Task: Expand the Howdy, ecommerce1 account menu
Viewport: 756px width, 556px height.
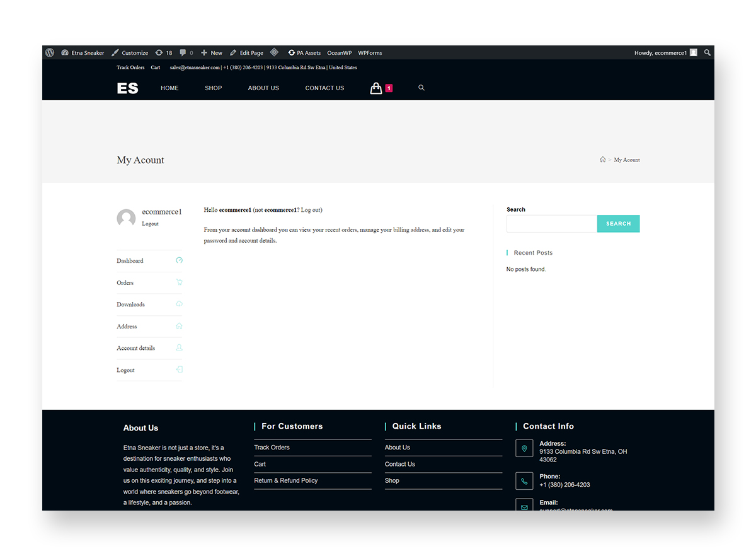Action: [x=665, y=53]
